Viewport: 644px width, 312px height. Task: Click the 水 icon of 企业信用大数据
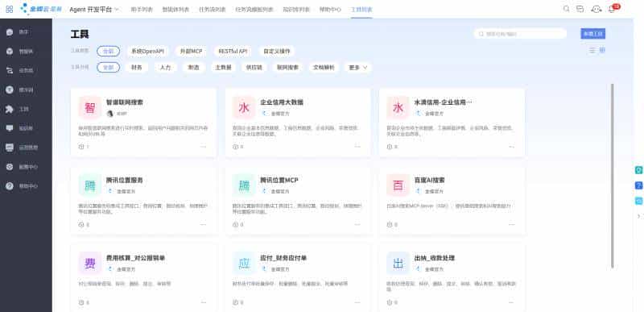244,108
